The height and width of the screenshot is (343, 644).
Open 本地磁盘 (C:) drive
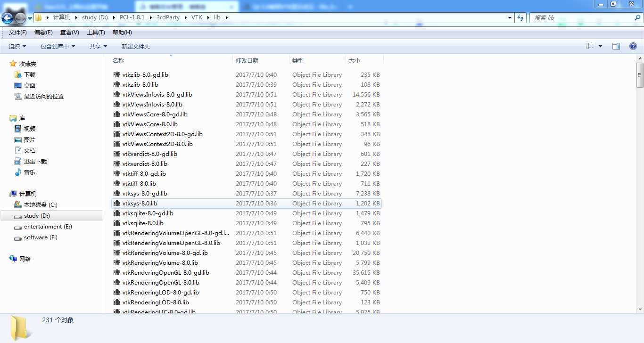pyautogui.click(x=41, y=204)
